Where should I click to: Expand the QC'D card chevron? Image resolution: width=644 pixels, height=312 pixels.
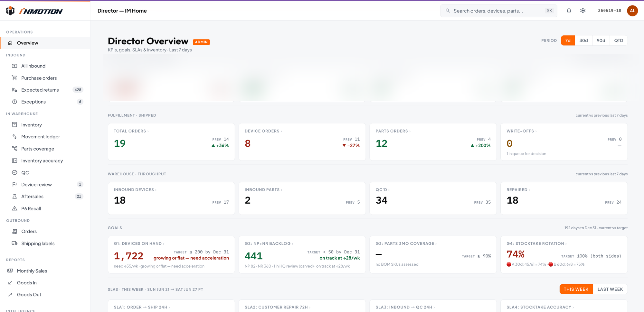(x=389, y=190)
